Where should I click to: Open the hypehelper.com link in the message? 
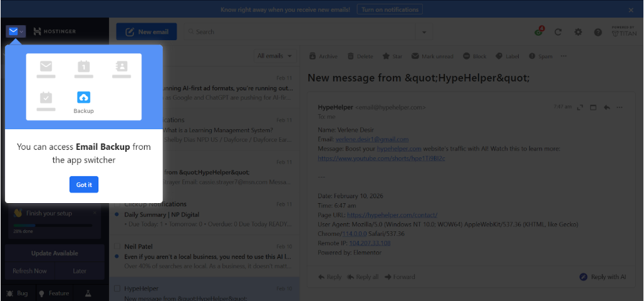[399, 149]
